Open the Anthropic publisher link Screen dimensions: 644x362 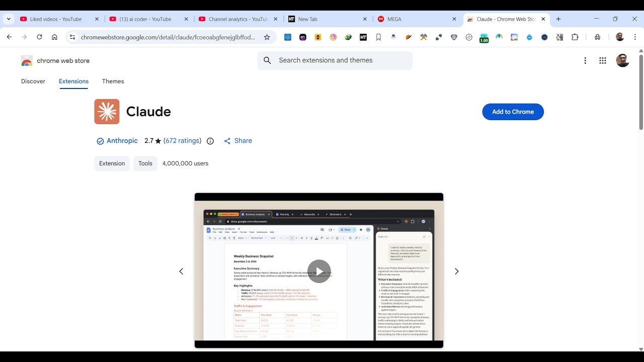point(122,141)
